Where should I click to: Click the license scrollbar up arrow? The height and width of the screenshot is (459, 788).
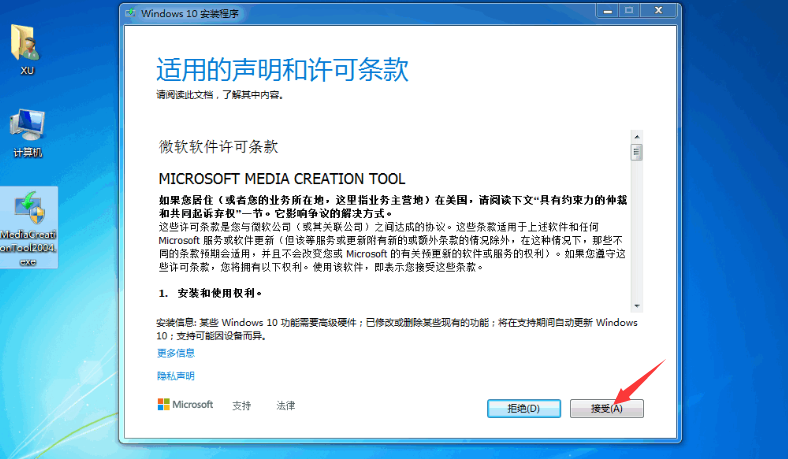pyautogui.click(x=636, y=136)
